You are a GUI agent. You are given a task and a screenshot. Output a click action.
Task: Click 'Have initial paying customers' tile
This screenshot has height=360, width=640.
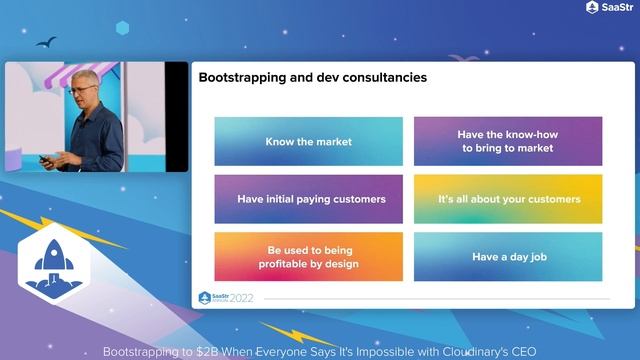(x=309, y=199)
